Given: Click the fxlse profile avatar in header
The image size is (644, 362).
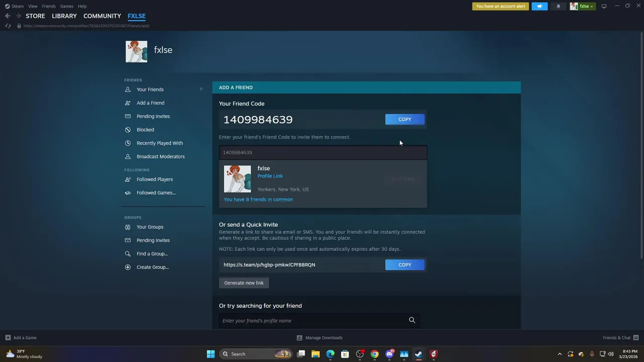Looking at the screenshot, I should coord(136,51).
